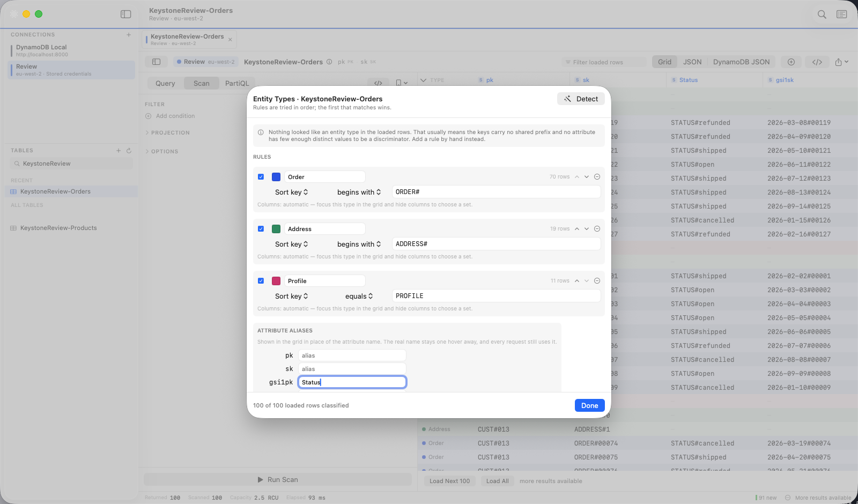Toggle the inspector panel icon in the title bar
Image resolution: width=858 pixels, height=504 pixels.
(842, 14)
